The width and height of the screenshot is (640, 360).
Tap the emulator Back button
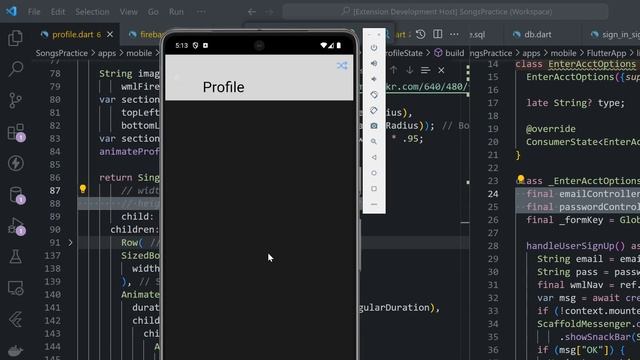(374, 157)
